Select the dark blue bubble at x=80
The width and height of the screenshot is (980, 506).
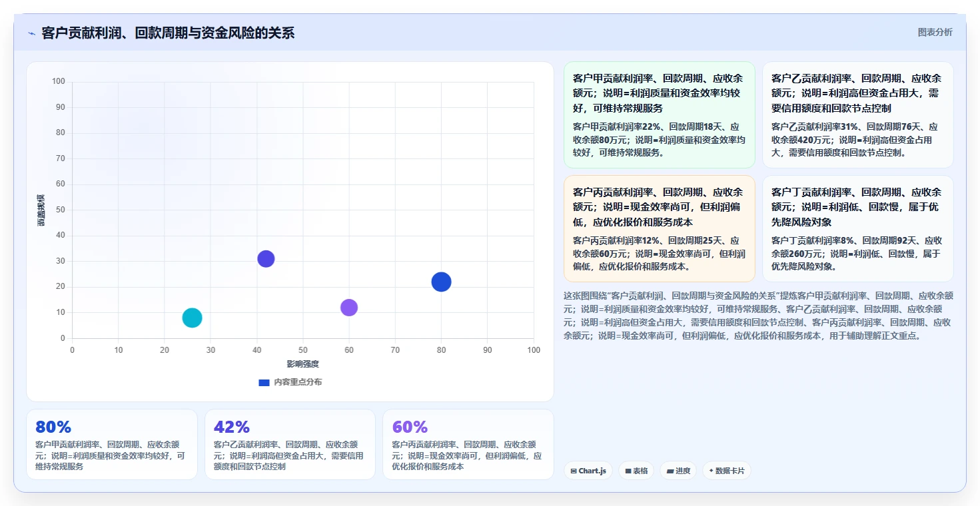(x=441, y=282)
